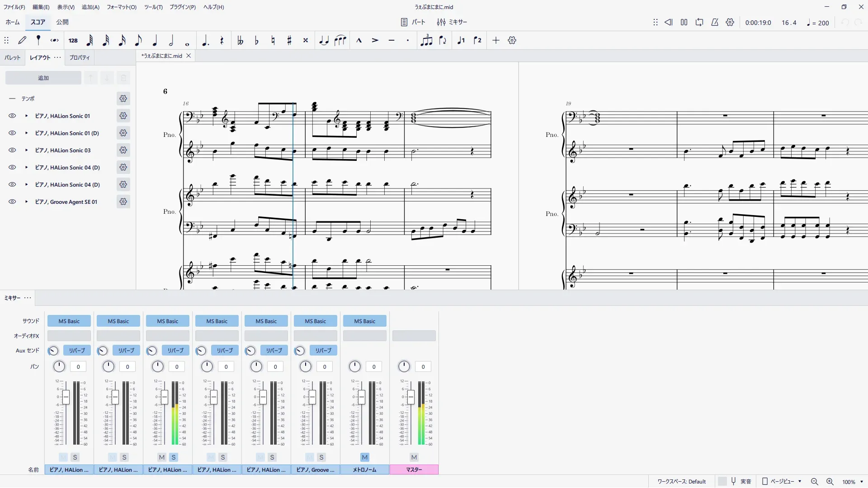Screen dimensions: 868x488
Task: Select the flip direction tool
Action: [x=443, y=41]
